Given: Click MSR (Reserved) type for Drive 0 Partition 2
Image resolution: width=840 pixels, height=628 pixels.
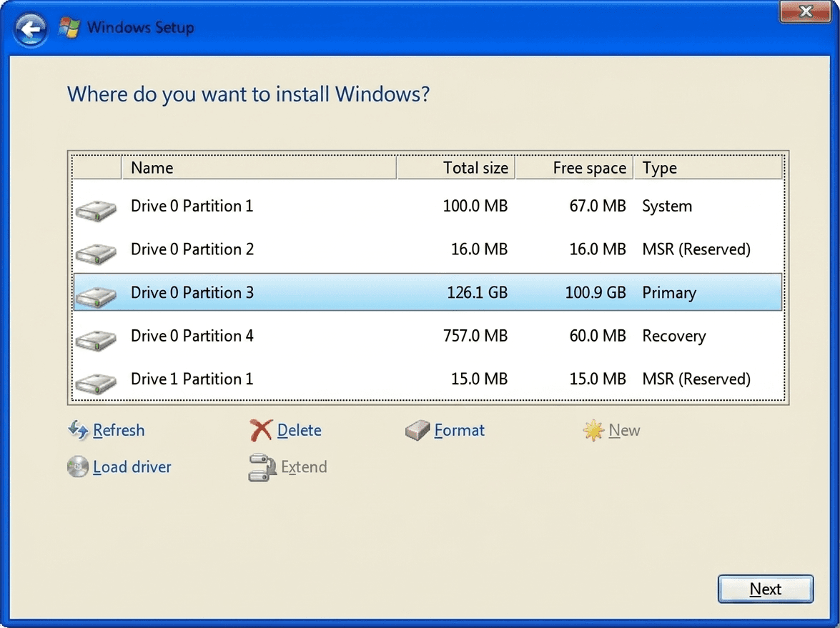Looking at the screenshot, I should coord(696,249).
